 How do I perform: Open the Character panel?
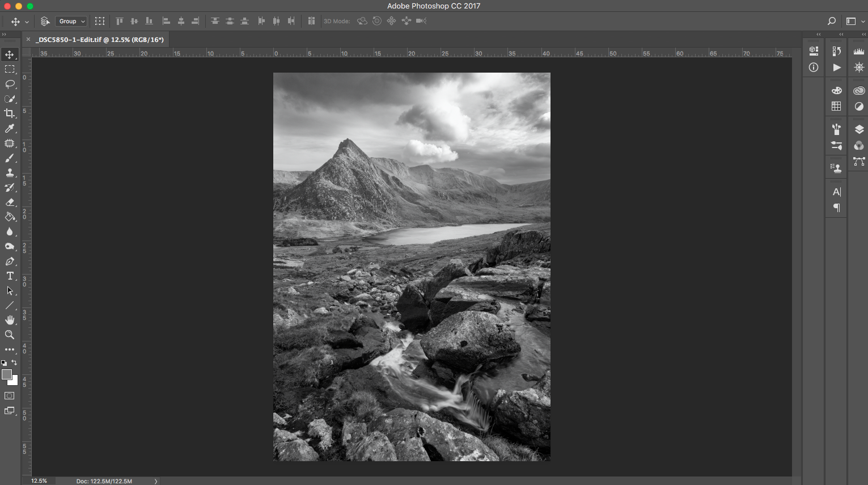(837, 192)
